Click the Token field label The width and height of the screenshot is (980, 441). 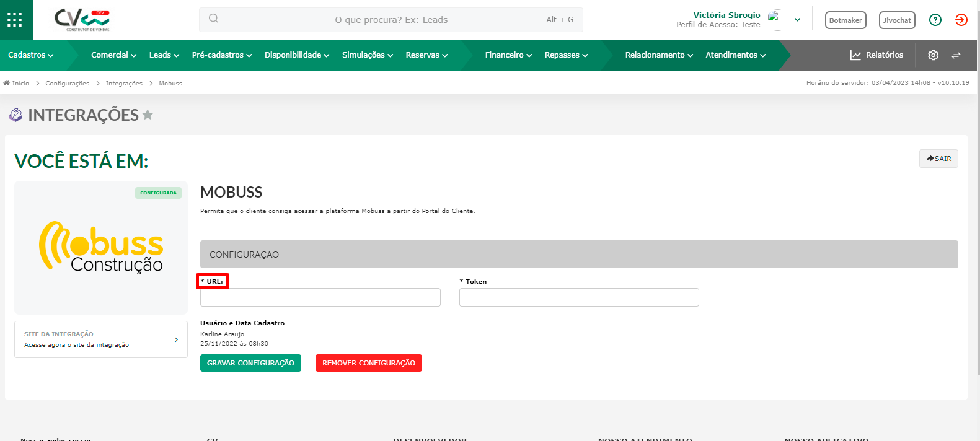473,281
